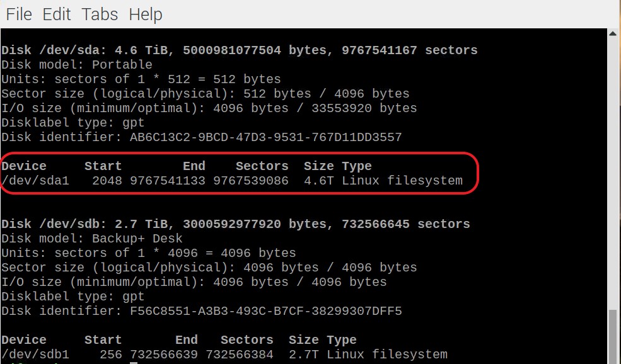Open the Tabs menu

point(100,14)
